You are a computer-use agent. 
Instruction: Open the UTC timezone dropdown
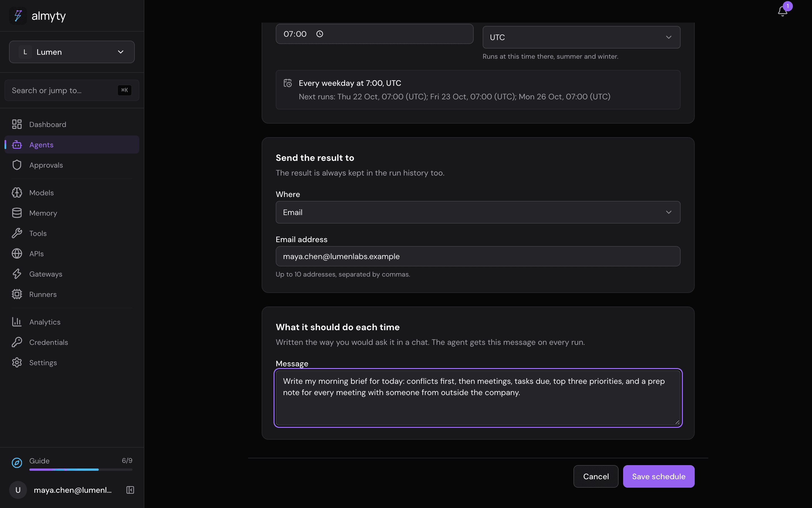click(x=581, y=37)
